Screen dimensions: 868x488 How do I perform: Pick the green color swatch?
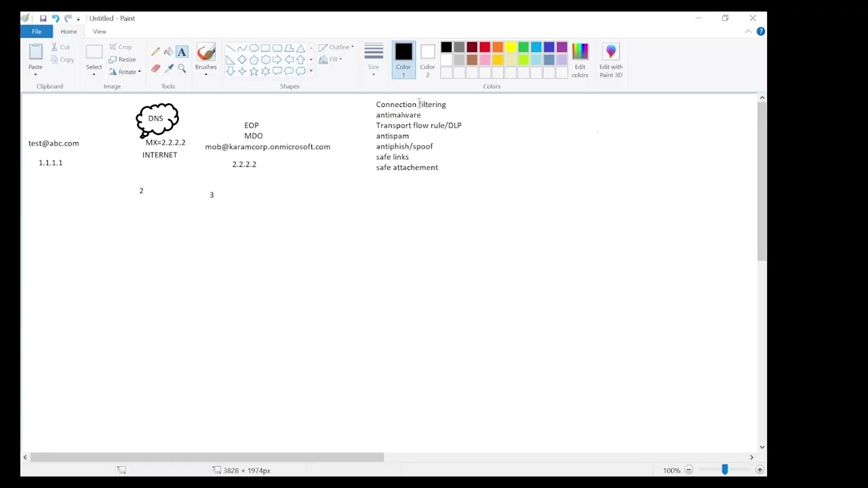point(524,47)
